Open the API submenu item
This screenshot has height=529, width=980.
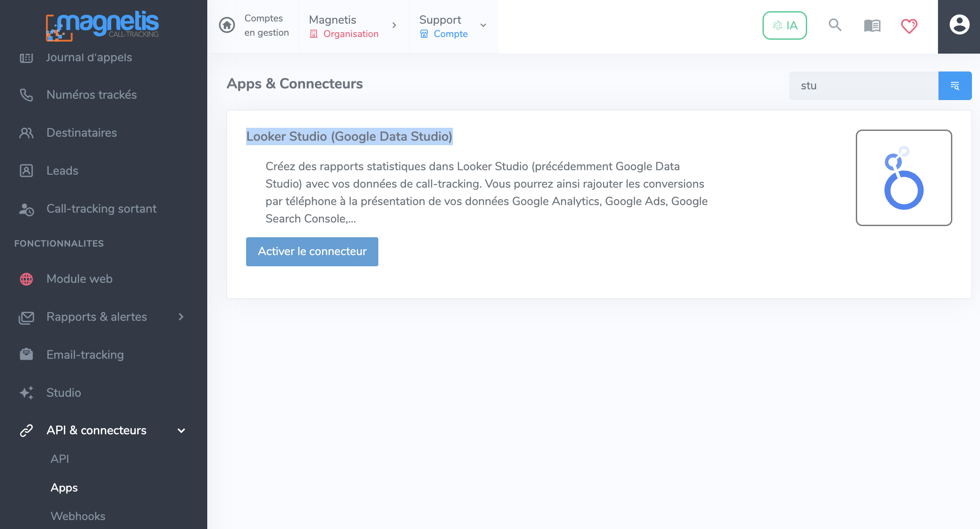[59, 459]
